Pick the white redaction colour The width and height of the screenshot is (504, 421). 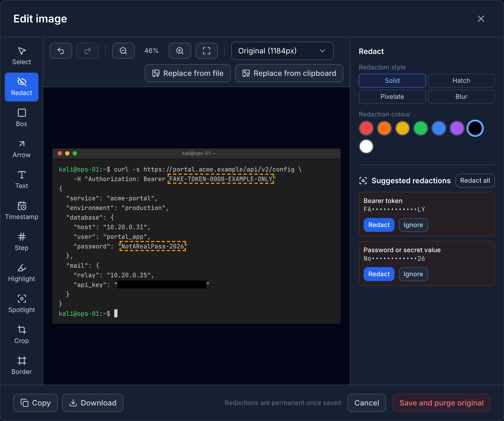pyautogui.click(x=366, y=146)
